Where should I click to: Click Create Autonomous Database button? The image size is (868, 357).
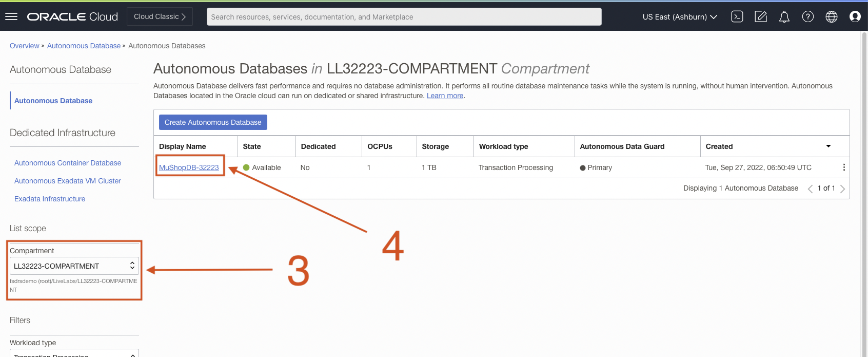[x=213, y=122]
